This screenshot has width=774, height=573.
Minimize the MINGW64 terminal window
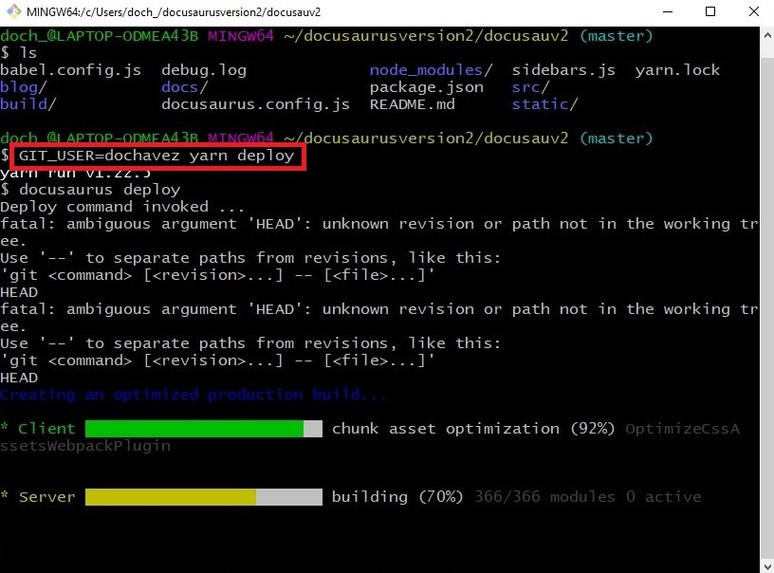tap(668, 11)
